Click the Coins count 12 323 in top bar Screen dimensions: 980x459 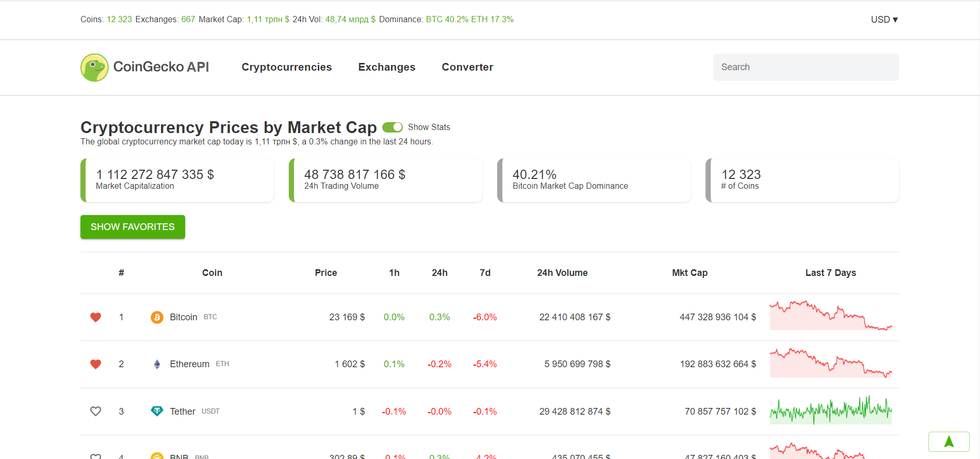click(x=119, y=20)
